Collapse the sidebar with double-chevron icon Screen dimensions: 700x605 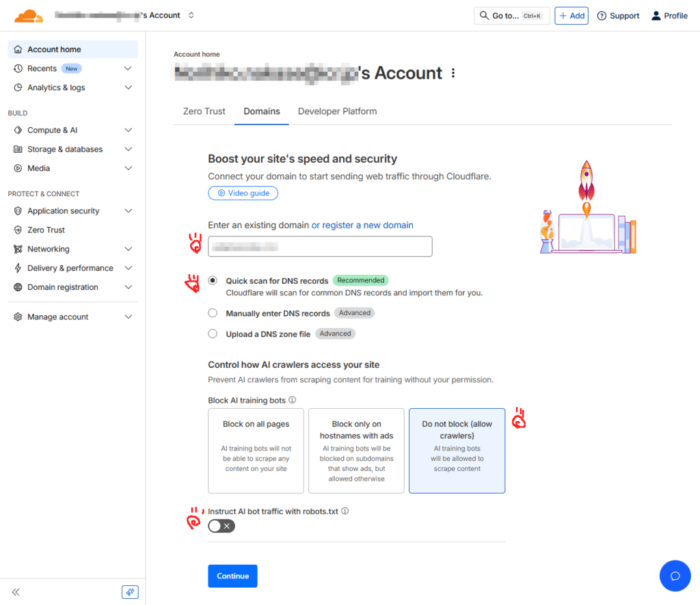tap(16, 592)
